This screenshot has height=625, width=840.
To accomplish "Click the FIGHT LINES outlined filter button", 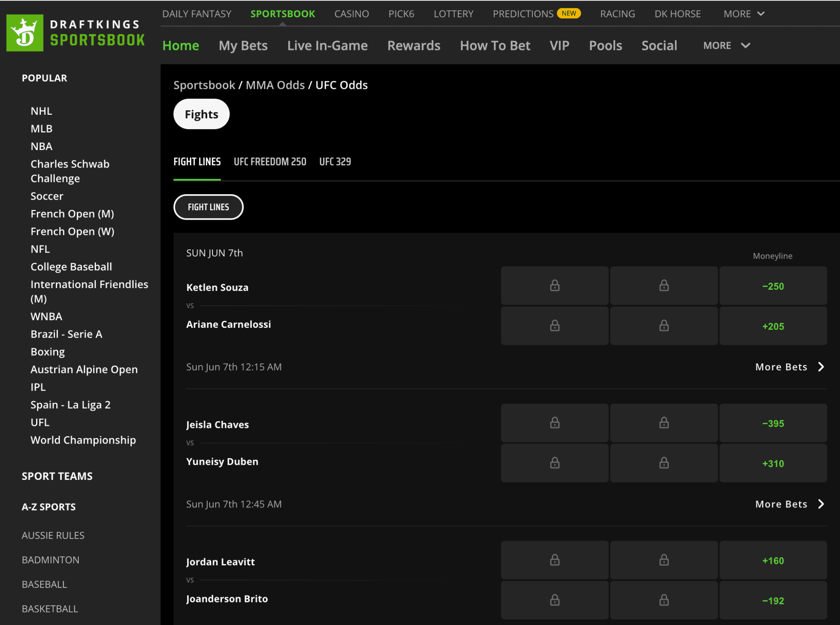I will 208,207.
